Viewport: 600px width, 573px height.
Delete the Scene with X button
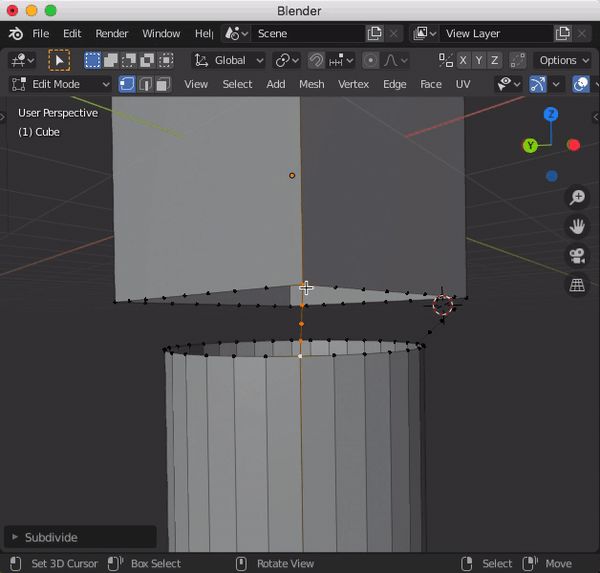tap(393, 34)
